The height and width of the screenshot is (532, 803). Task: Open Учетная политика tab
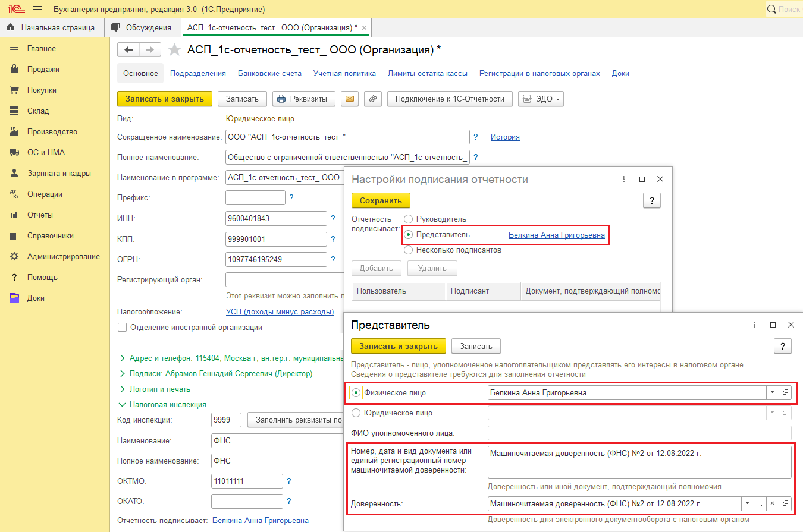coord(344,74)
